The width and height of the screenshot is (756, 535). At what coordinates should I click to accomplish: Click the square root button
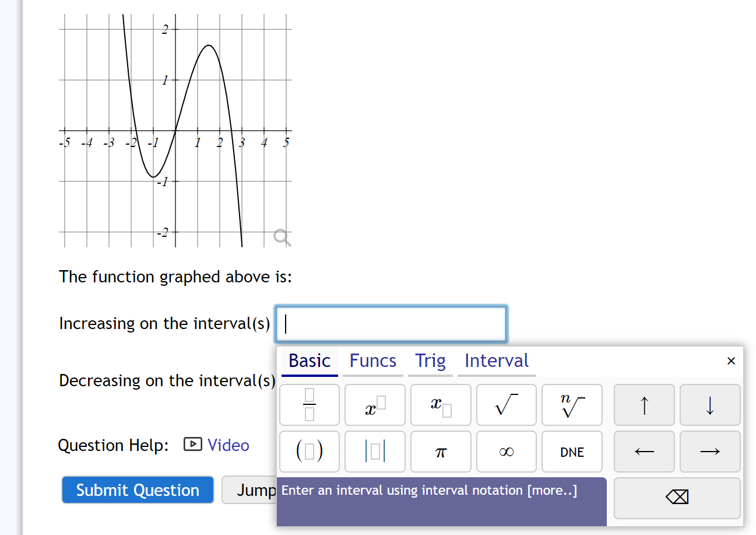(506, 404)
